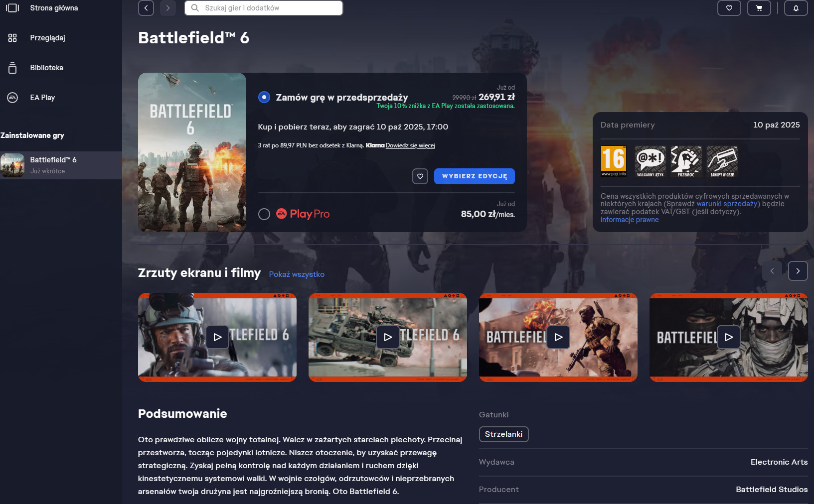The image size is (814, 504).
Task: Add Battlefield 6 to wishlist via heart button
Action: coord(420,176)
